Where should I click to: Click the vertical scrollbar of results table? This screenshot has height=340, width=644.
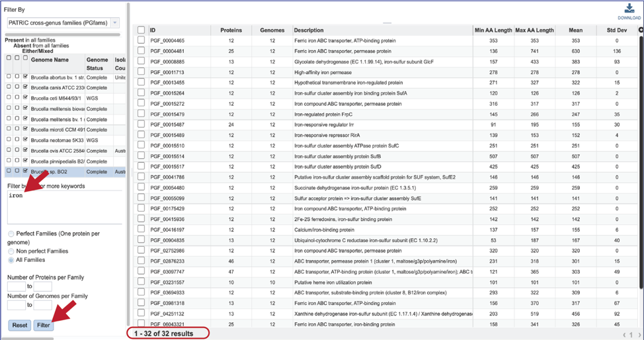click(x=640, y=165)
